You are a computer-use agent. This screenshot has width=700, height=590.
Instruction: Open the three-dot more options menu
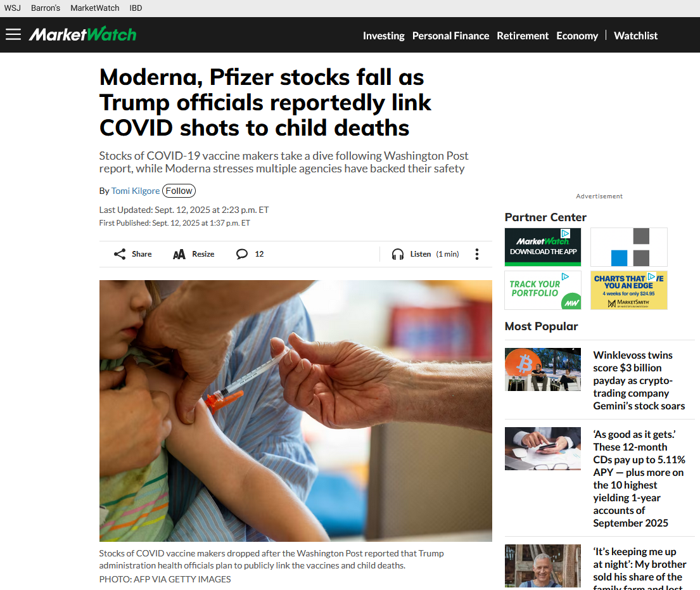tap(477, 254)
